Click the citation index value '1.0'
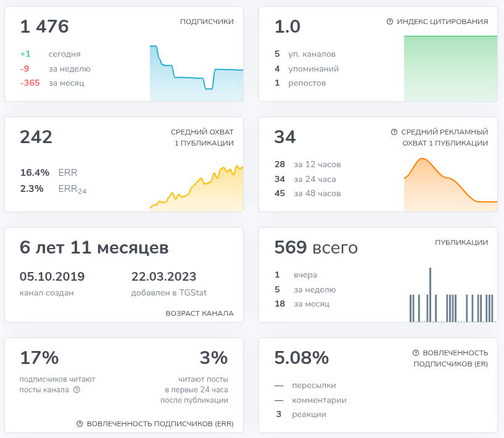Screen dimensions: 504x438 pyautogui.click(x=287, y=27)
